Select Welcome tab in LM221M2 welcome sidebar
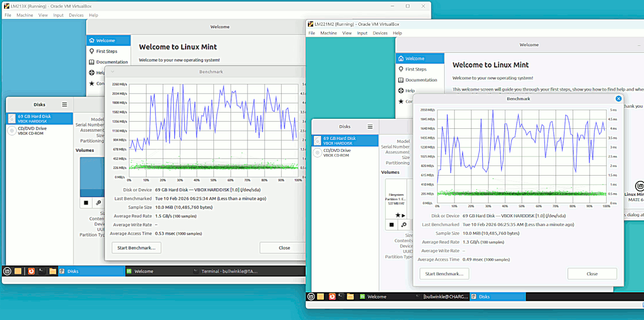 pyautogui.click(x=420, y=58)
